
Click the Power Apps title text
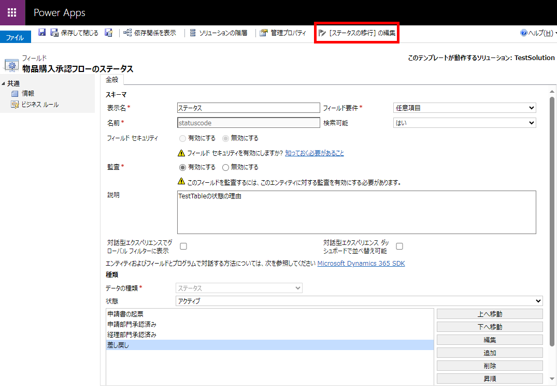[x=59, y=13]
